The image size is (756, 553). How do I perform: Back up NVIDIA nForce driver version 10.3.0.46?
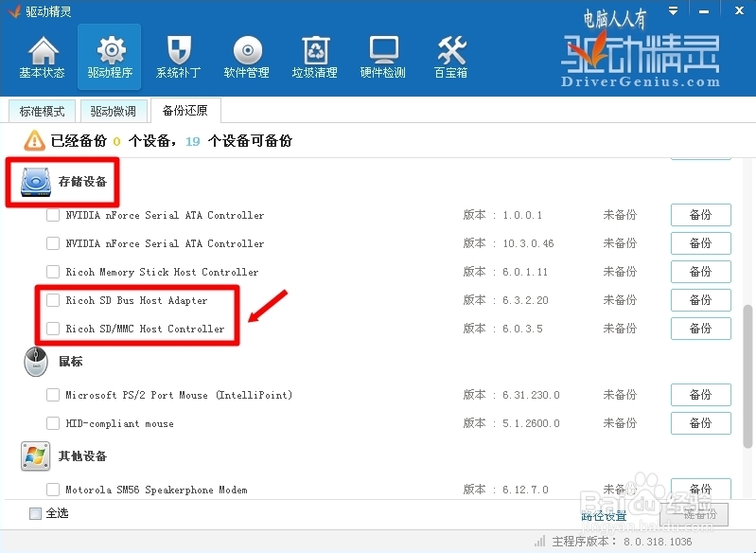tap(700, 243)
